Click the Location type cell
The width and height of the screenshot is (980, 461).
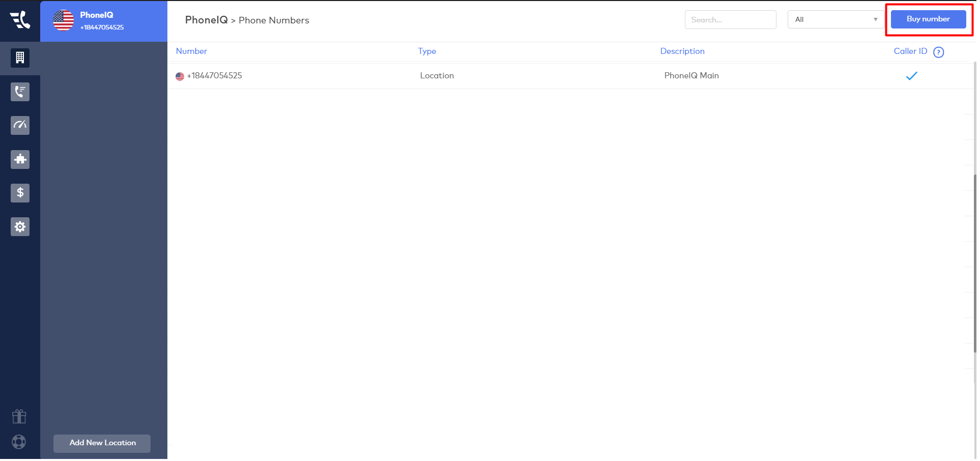tap(437, 76)
